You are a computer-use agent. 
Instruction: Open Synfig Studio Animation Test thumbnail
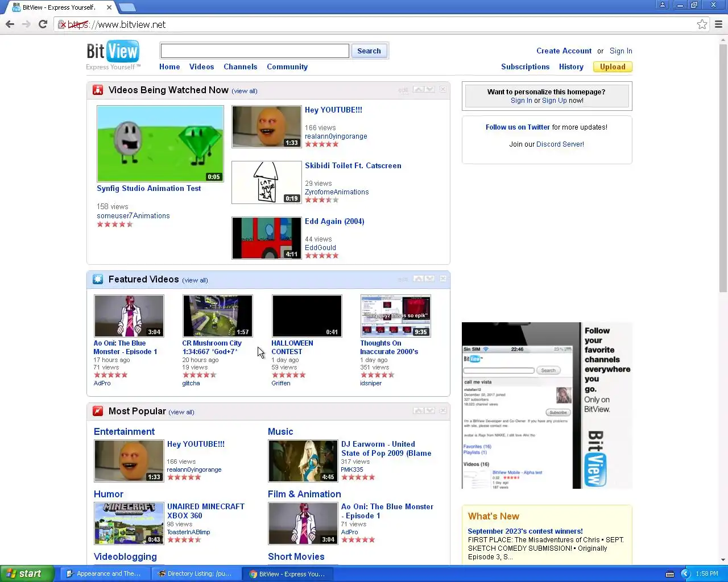160,143
